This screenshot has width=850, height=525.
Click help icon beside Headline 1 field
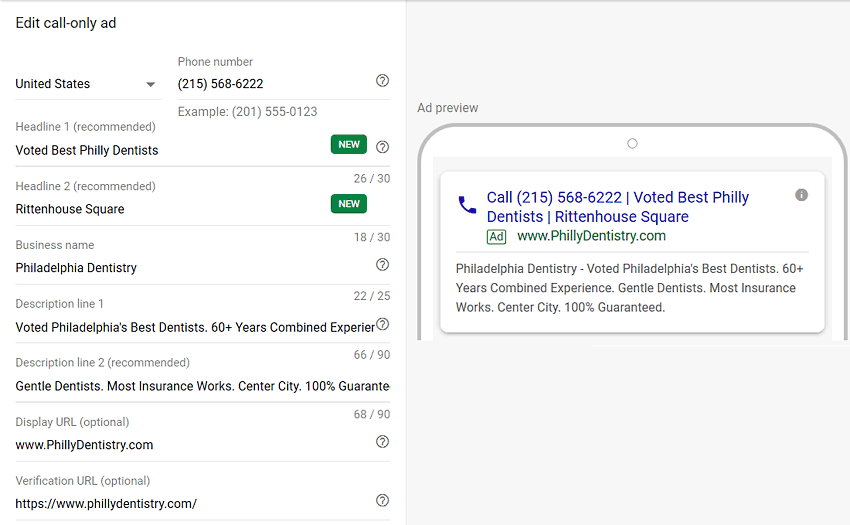coord(382,147)
